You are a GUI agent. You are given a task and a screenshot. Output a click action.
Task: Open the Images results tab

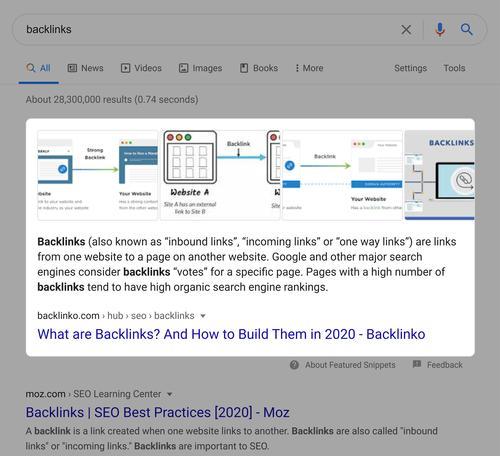[200, 68]
